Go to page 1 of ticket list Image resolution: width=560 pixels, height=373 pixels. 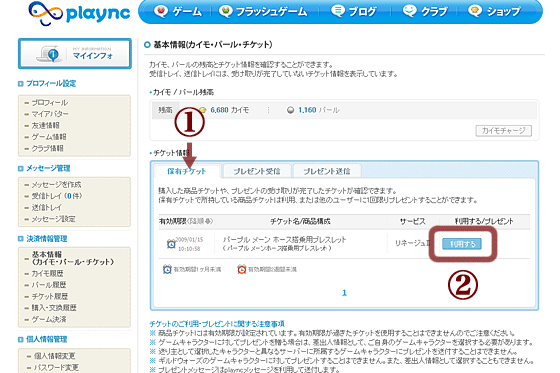(x=344, y=293)
